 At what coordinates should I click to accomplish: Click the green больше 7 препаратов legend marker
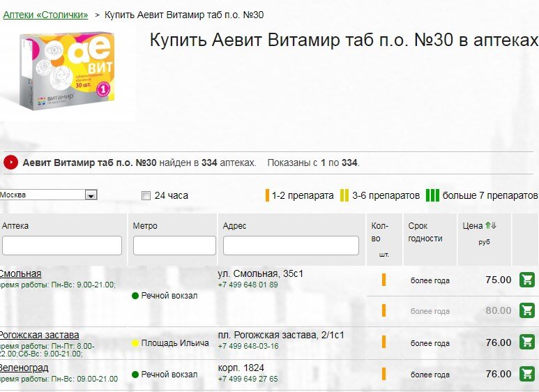pyautogui.click(x=432, y=195)
